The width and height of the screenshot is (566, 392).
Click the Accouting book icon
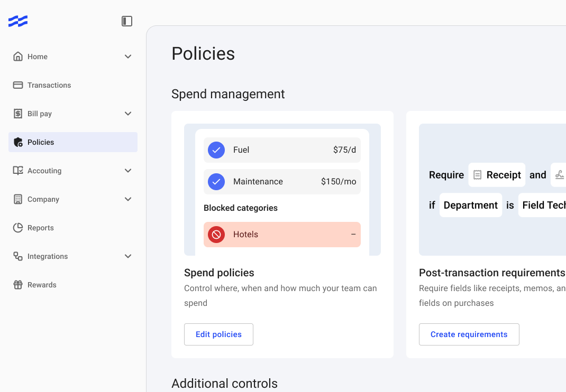click(x=17, y=171)
